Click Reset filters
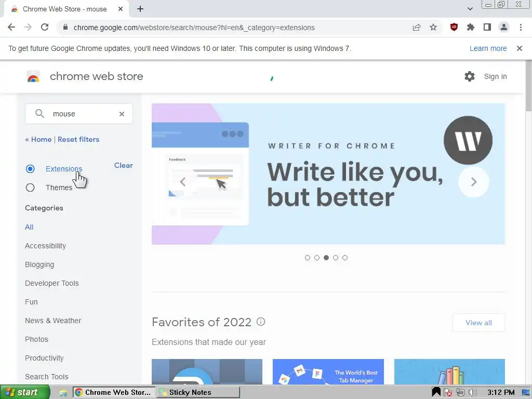The width and height of the screenshot is (532, 399). pos(78,139)
